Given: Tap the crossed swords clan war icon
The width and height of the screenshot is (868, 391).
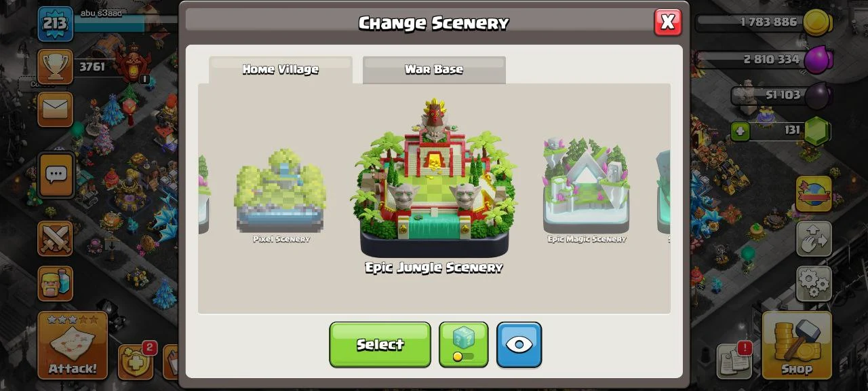Looking at the screenshot, I should pyautogui.click(x=55, y=238).
